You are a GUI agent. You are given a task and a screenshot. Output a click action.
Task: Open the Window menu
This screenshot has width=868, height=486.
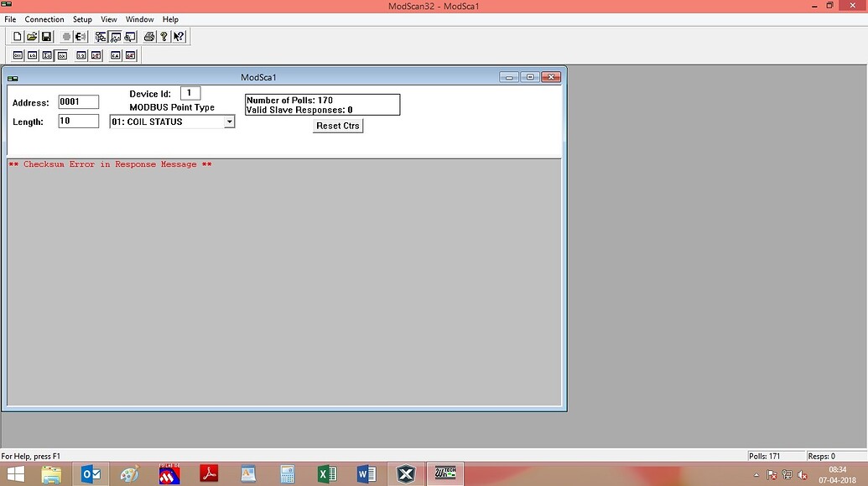tap(139, 18)
